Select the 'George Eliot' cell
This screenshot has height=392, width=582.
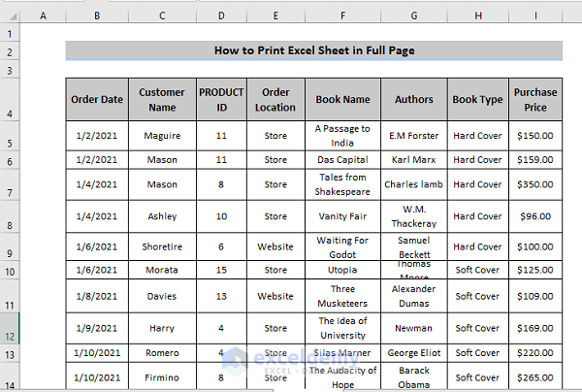tap(414, 353)
